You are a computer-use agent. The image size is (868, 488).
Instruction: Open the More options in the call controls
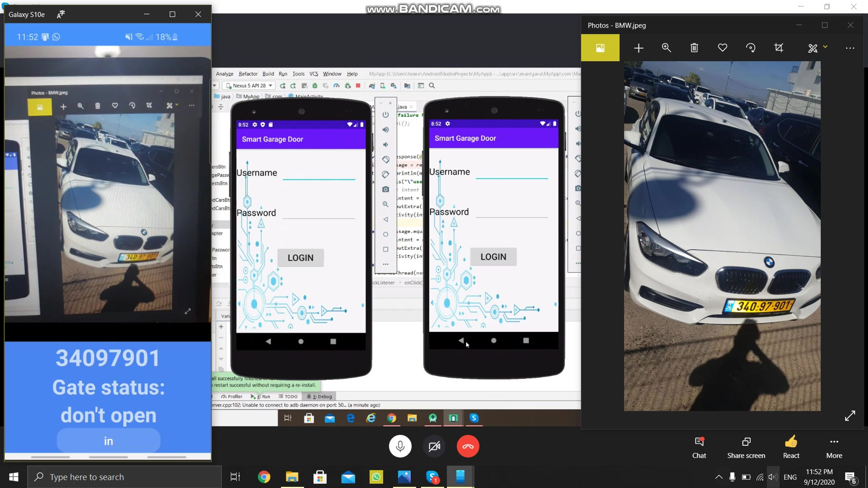pyautogui.click(x=834, y=448)
